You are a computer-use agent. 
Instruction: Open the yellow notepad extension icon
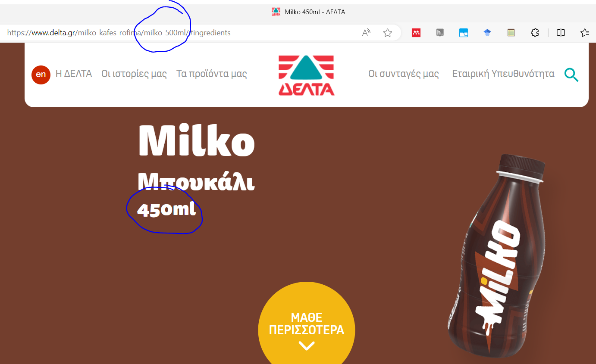point(511,32)
